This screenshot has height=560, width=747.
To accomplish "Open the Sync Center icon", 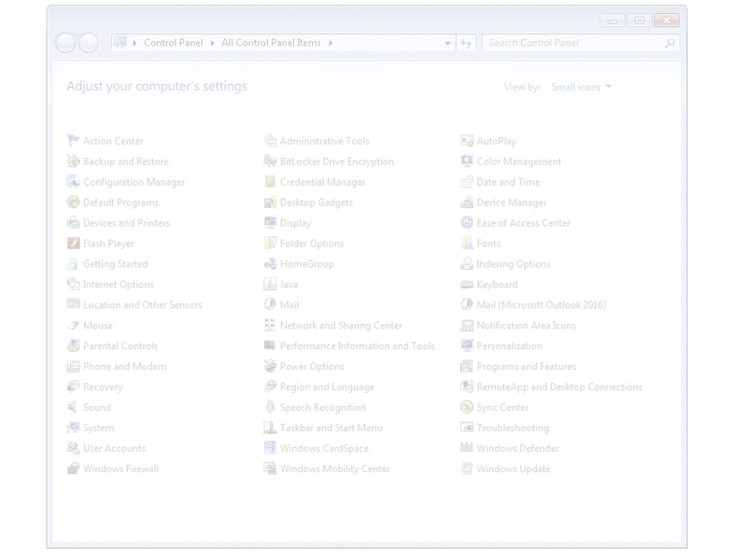I will (467, 407).
